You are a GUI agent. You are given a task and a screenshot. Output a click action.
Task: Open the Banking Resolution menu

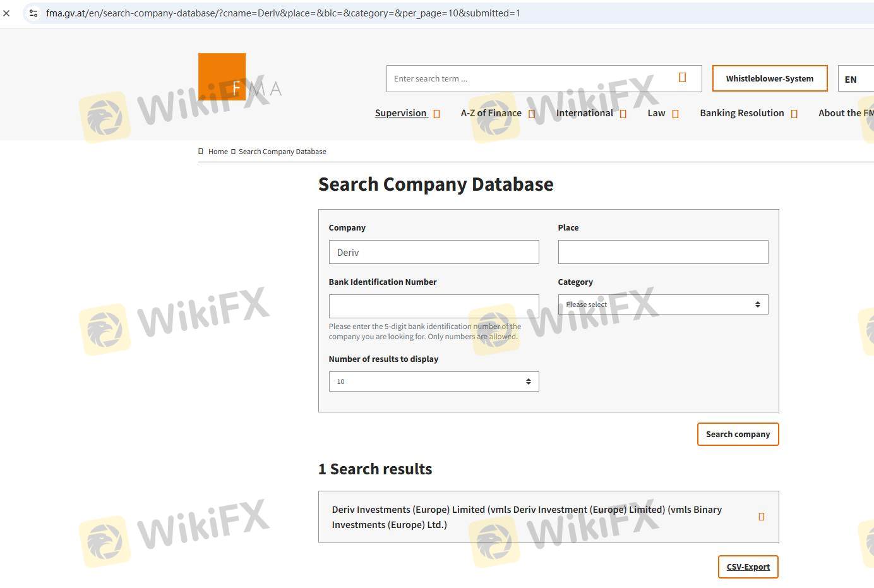click(x=741, y=113)
